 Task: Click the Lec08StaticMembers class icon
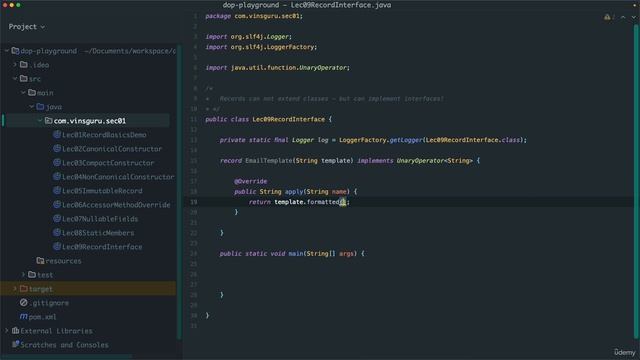coord(57,233)
